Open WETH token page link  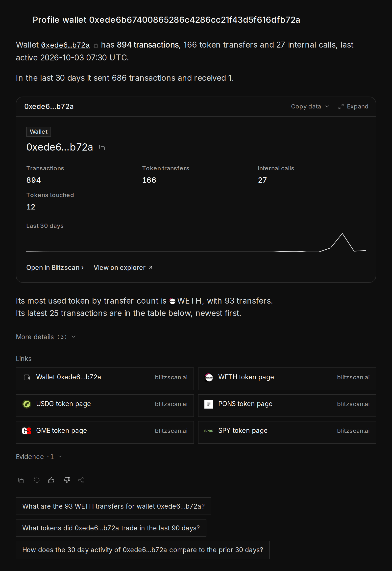(287, 379)
